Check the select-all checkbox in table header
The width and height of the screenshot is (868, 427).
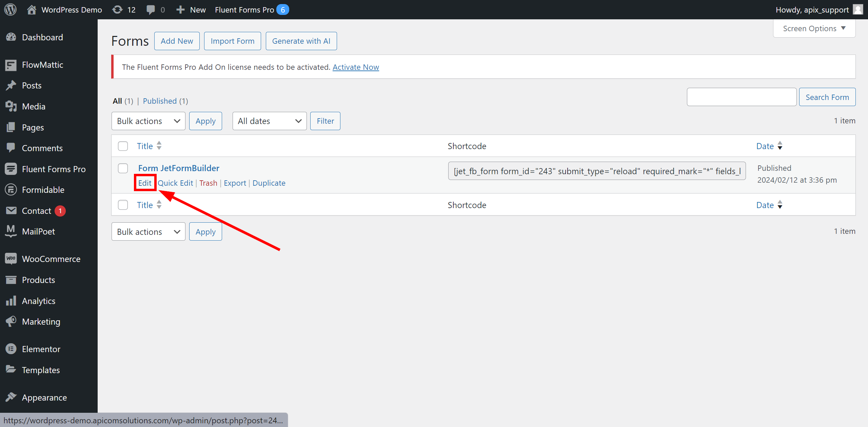(x=123, y=146)
